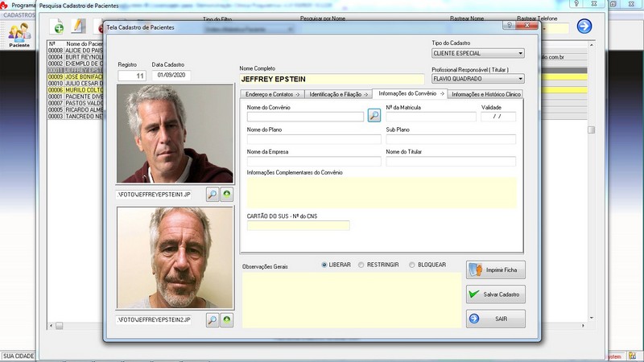Image resolution: width=644 pixels, height=362 pixels.
Task: Click the Sub Plano field
Action: pyautogui.click(x=451, y=138)
